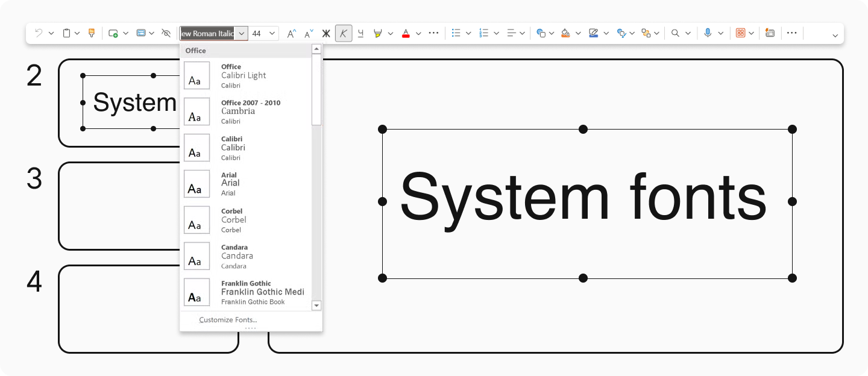Image resolution: width=868 pixels, height=376 pixels.
Task: Click the Undo icon
Action: point(39,33)
